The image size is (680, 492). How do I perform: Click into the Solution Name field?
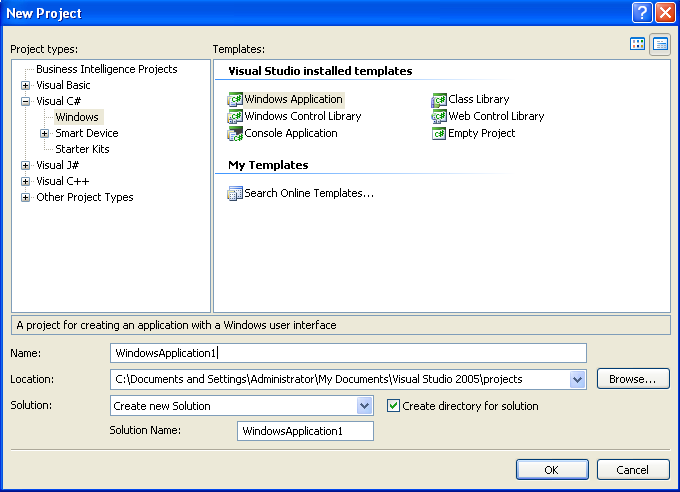tap(305, 431)
